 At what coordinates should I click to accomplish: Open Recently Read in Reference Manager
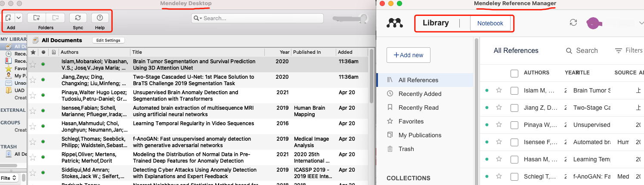pyautogui.click(x=424, y=108)
